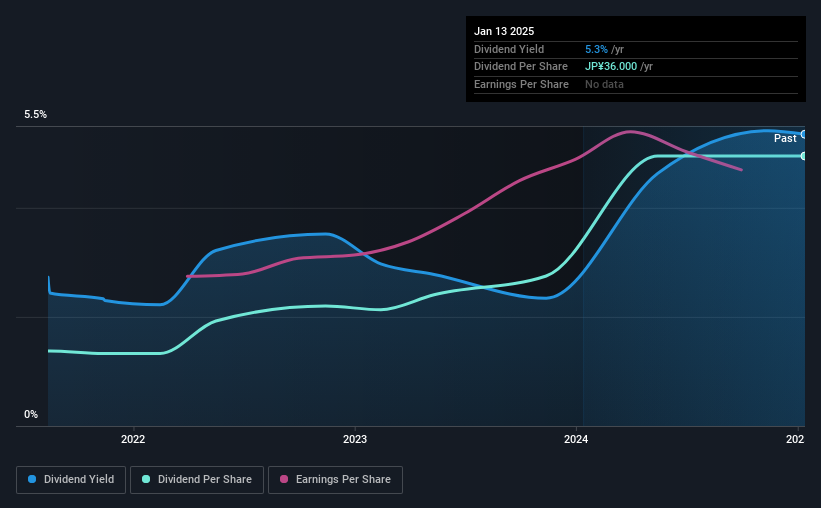Click the Past label on chart
821x508 pixels.
[785, 138]
